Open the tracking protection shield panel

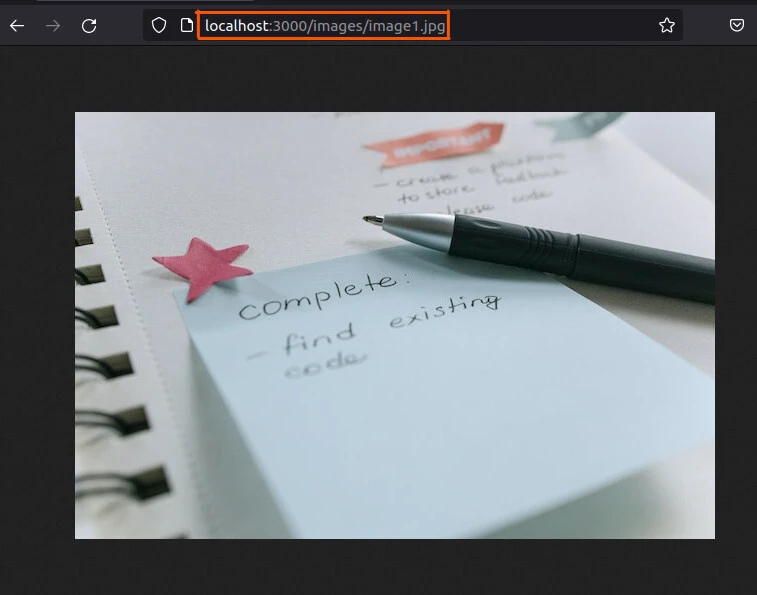(159, 26)
